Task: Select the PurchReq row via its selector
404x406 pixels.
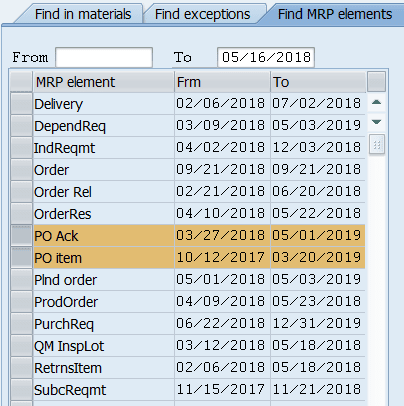Action: [x=22, y=324]
